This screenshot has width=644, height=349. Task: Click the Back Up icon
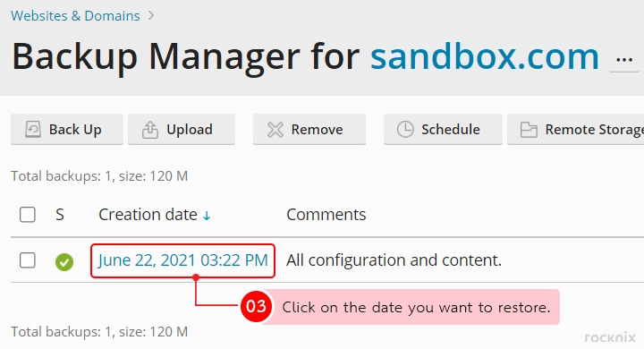click(x=33, y=130)
